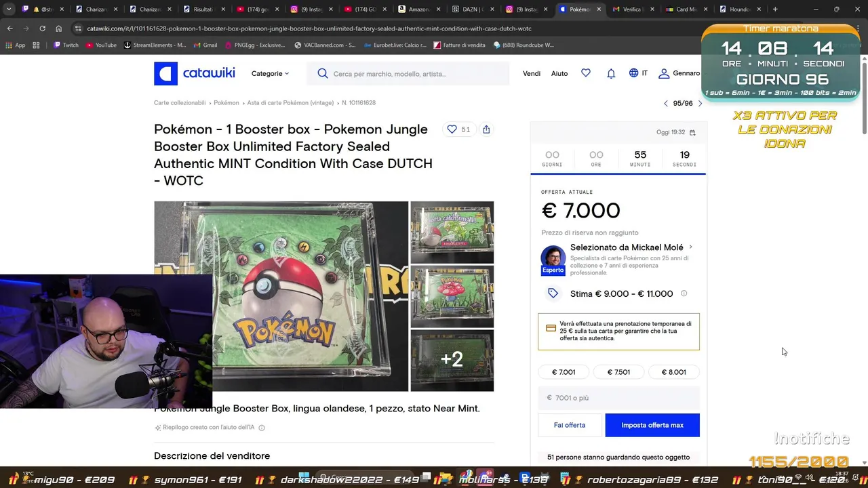The width and height of the screenshot is (868, 488).
Task: Open the PNGEgg bookmark
Action: (x=254, y=45)
